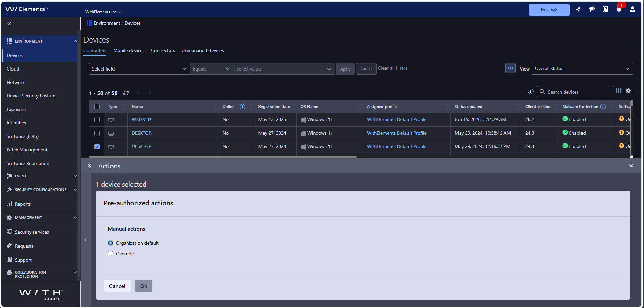Check the first DESKTOP row checkbox
This screenshot has width=644, height=308.
97,133
